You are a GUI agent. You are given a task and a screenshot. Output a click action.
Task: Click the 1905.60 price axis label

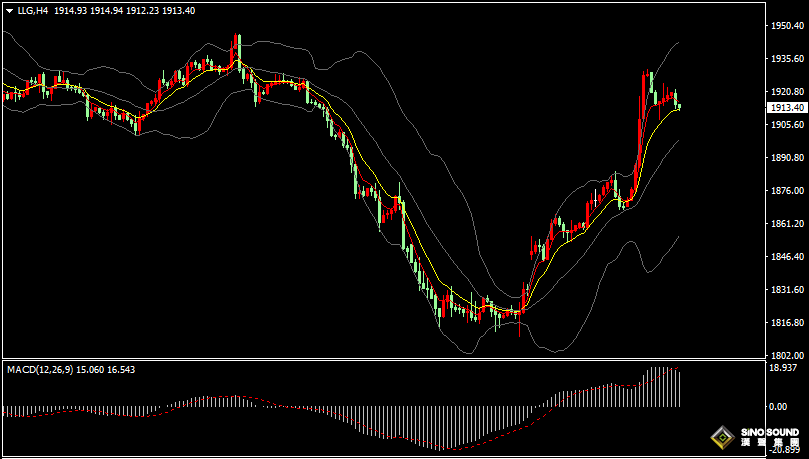tap(787, 125)
